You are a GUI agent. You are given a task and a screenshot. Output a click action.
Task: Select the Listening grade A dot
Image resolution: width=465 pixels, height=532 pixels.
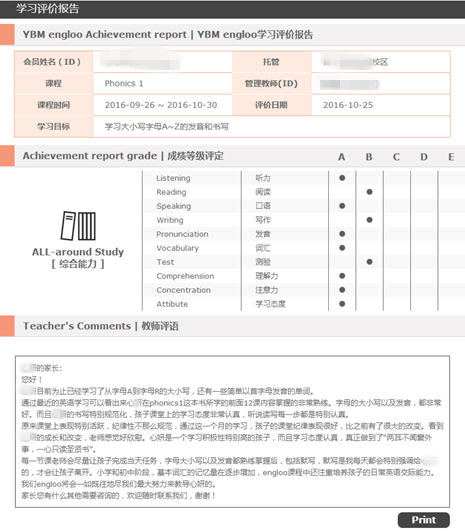coord(342,178)
